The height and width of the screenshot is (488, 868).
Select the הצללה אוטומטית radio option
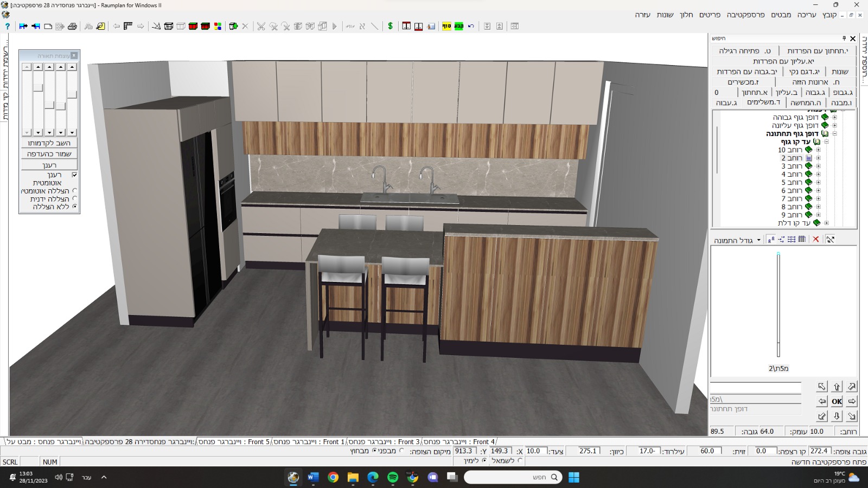point(74,191)
